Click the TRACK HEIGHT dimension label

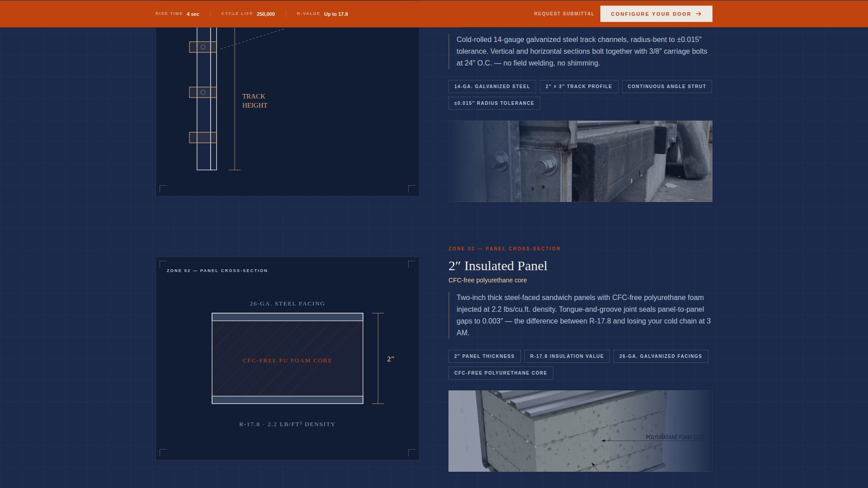click(255, 100)
